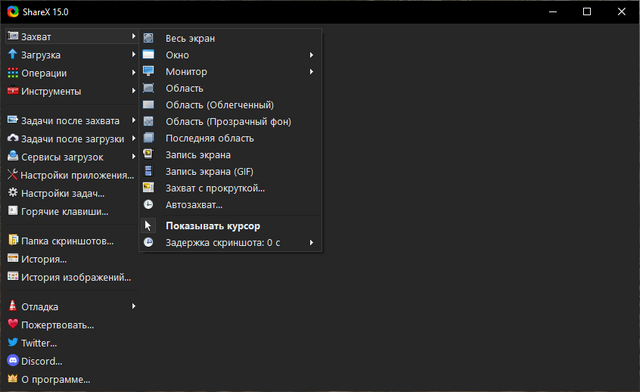Screen dimensions: 640x392
Task: Expand the Монитор submenu arrow
Action: click(311, 71)
